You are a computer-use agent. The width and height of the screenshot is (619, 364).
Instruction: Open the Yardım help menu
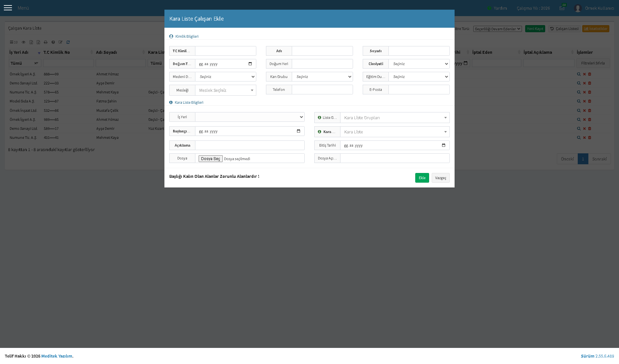point(497,8)
